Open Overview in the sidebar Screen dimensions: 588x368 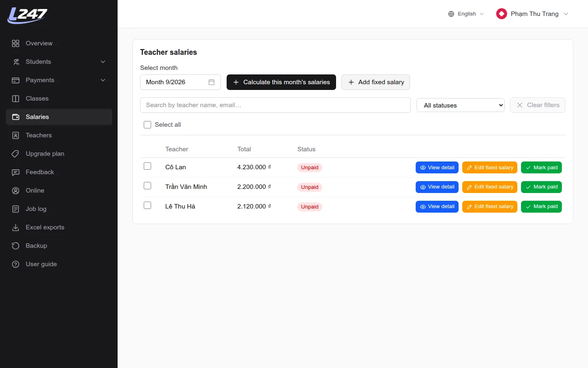coord(59,43)
